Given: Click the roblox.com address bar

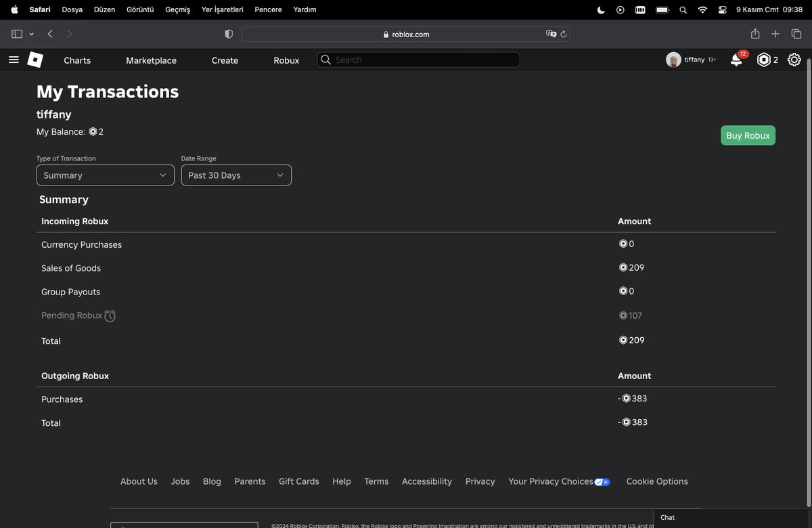Looking at the screenshot, I should 406,34.
